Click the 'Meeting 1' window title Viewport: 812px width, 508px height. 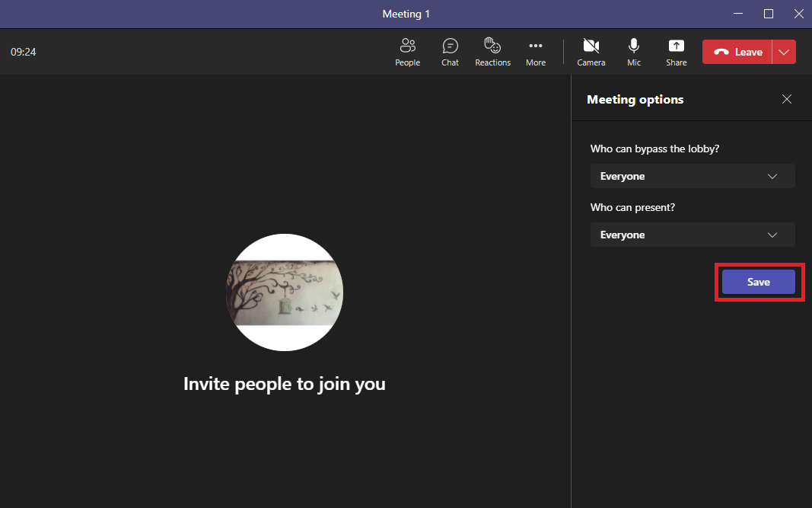tap(406, 14)
